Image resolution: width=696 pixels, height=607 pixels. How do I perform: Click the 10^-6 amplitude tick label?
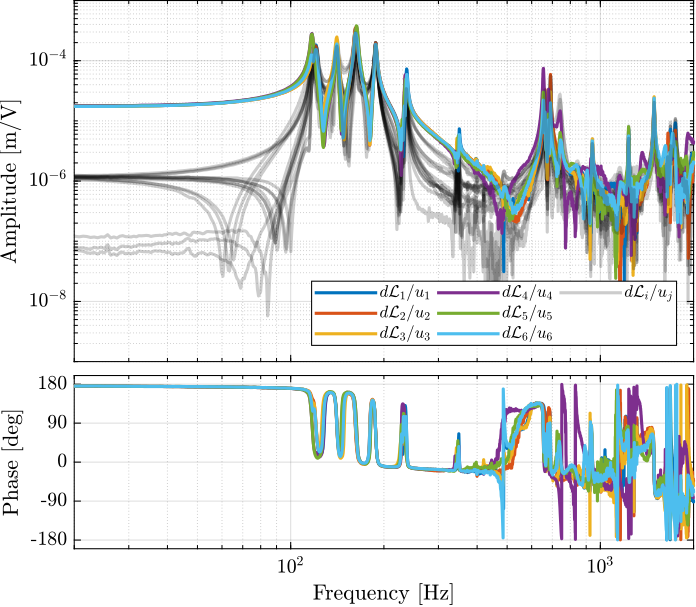click(47, 179)
